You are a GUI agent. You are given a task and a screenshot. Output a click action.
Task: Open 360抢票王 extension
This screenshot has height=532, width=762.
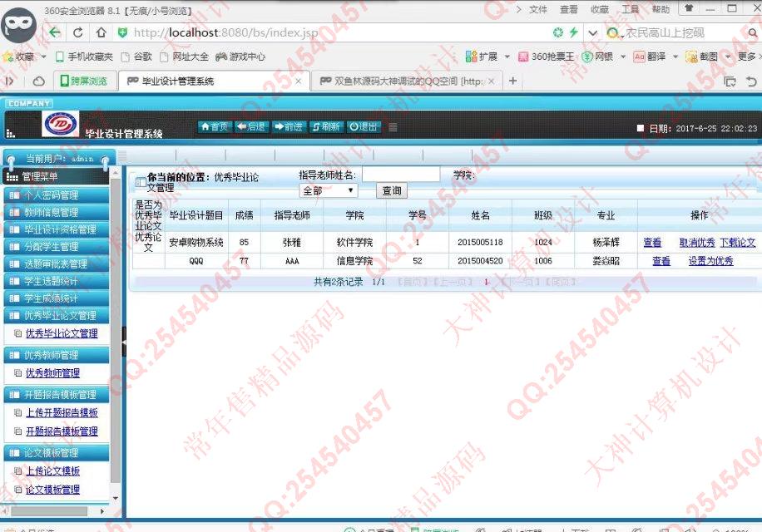(x=547, y=57)
